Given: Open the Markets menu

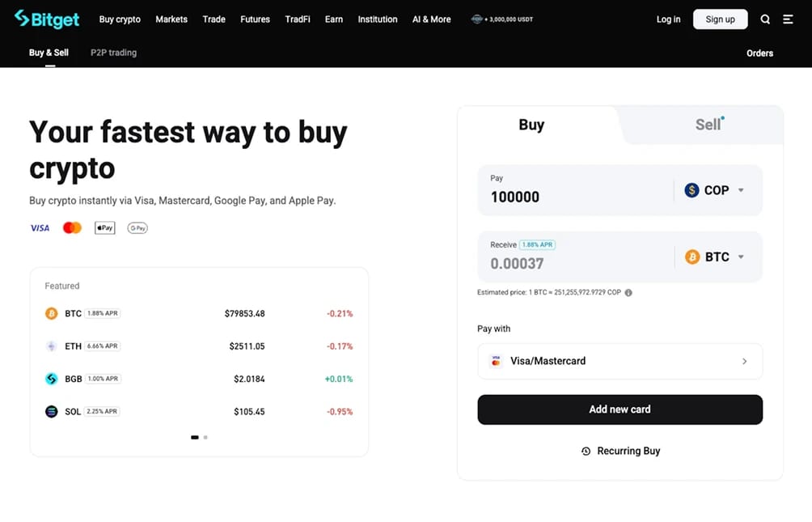Looking at the screenshot, I should pos(171,19).
